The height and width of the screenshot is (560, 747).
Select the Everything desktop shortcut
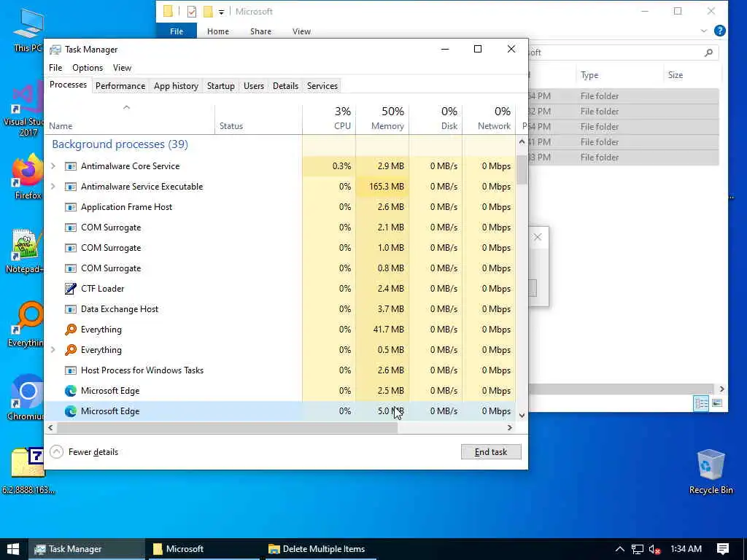[27, 324]
